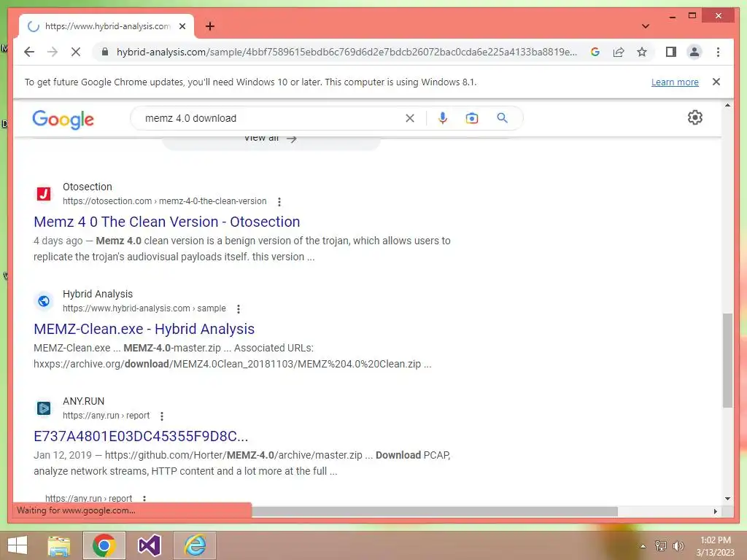Click the any.run report URL text
747x560 pixels.
click(107, 415)
